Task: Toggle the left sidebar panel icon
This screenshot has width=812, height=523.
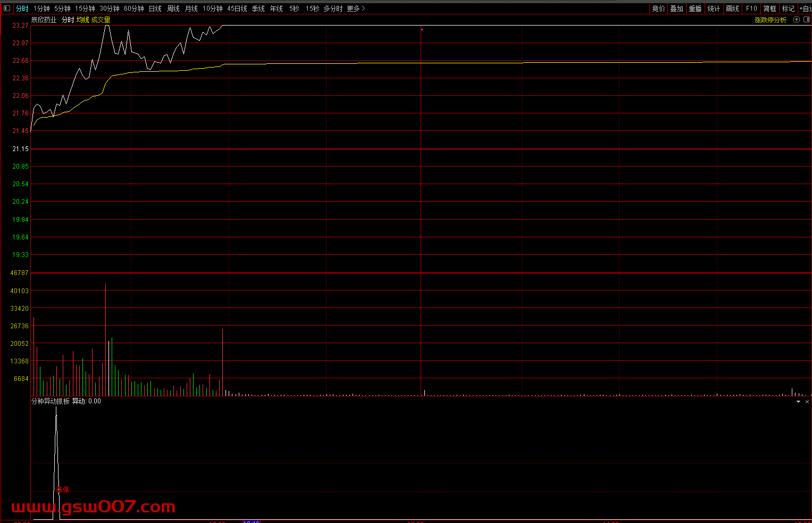Action: coord(7,9)
